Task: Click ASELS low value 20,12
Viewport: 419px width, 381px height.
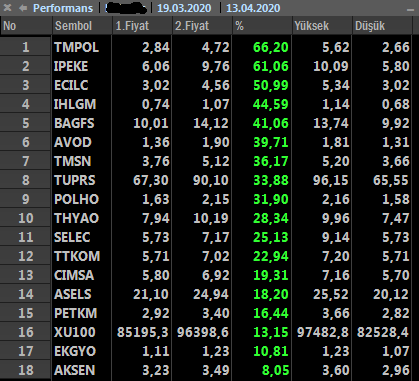Action: click(x=391, y=294)
